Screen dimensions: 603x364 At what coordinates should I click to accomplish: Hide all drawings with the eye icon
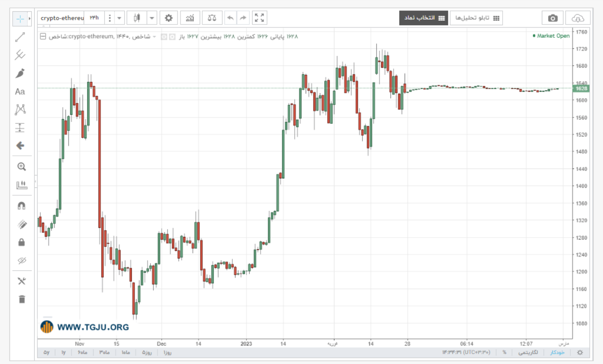tap(22, 261)
